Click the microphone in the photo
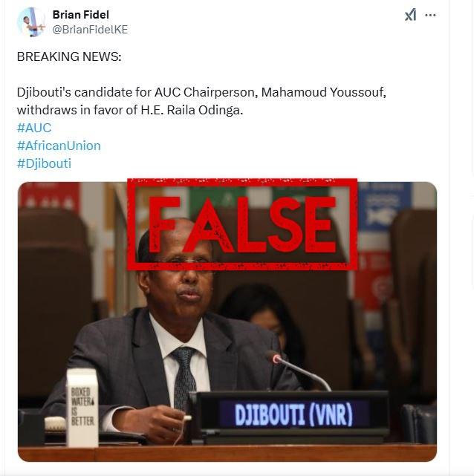The height and width of the screenshot is (476, 474). pyautogui.click(x=298, y=370)
